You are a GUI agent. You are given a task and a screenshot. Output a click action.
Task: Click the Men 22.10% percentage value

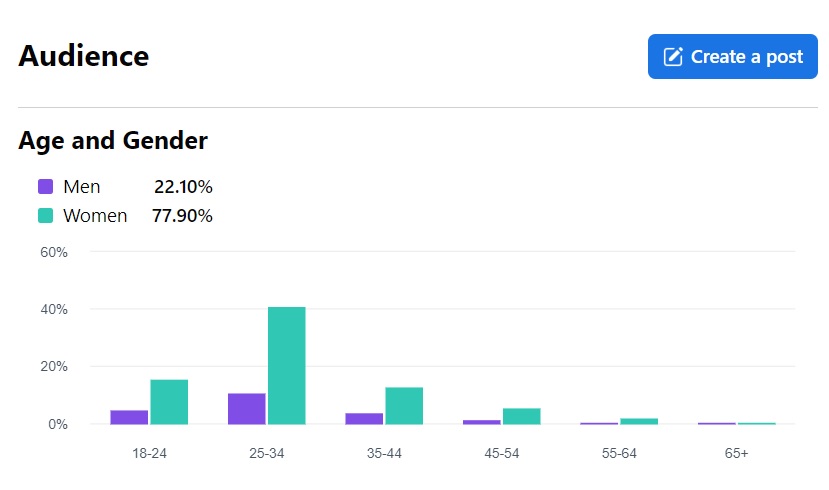click(183, 186)
